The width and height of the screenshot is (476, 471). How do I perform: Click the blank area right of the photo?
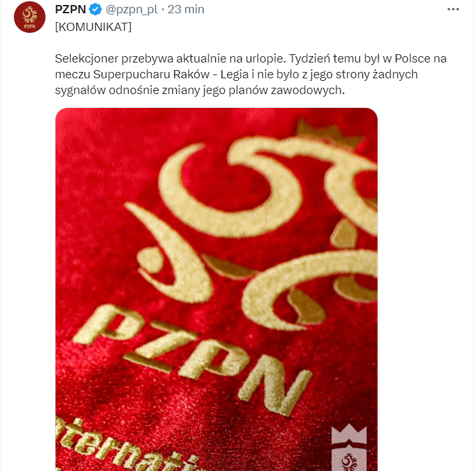point(425,289)
